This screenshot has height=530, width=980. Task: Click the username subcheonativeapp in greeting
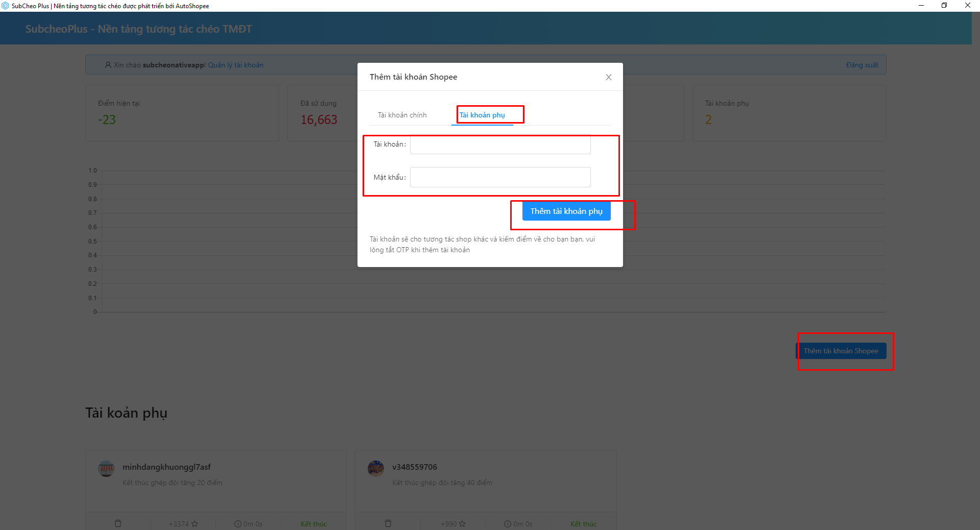click(x=174, y=65)
